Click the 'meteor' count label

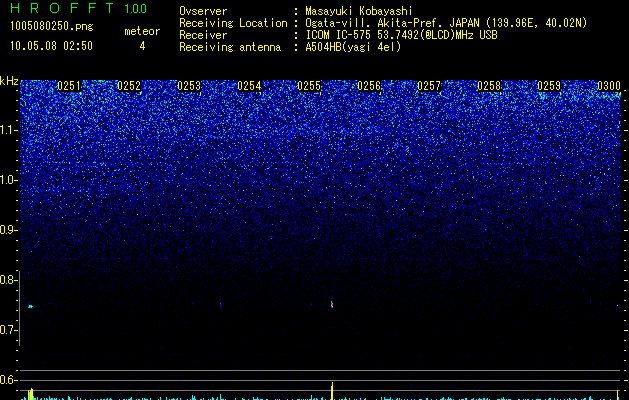[142, 31]
